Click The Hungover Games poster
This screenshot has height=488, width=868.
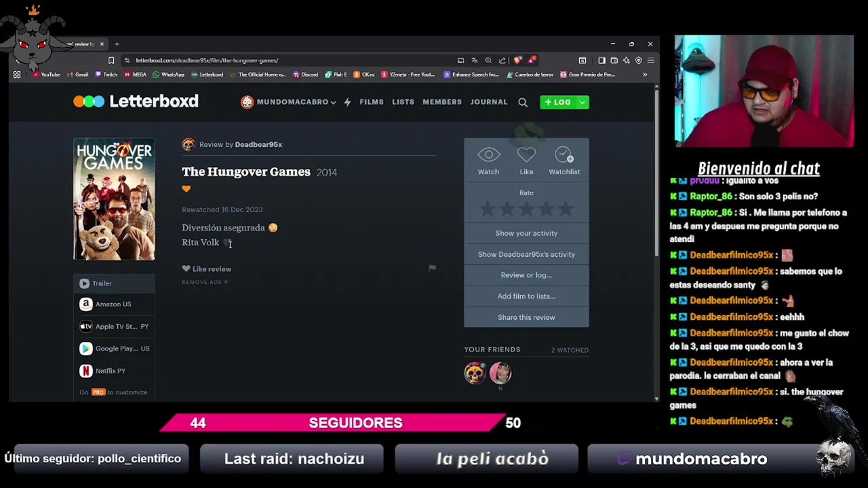114,199
